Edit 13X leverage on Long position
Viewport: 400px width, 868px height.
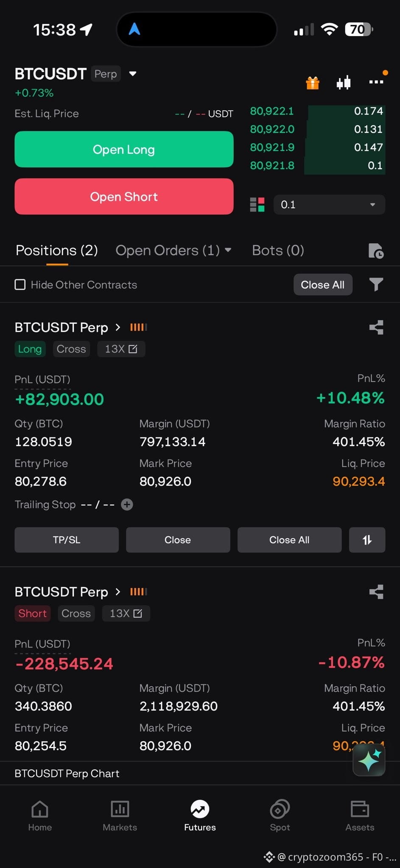[x=121, y=349]
